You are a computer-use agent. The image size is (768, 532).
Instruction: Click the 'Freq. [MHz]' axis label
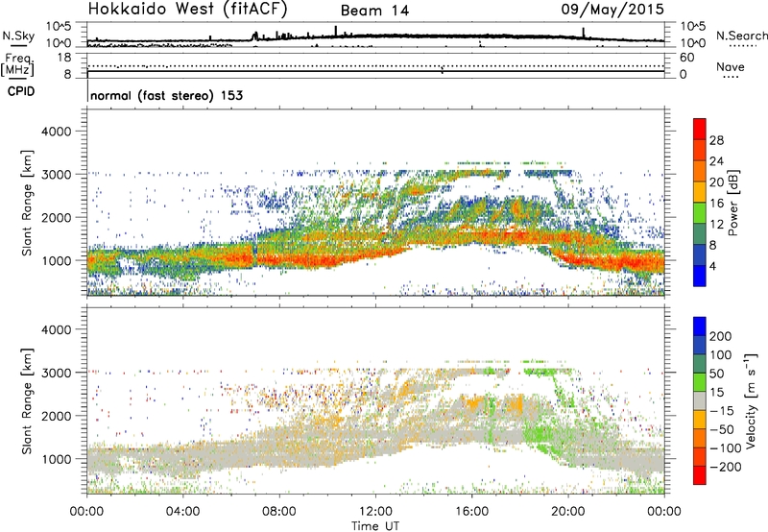(17, 65)
